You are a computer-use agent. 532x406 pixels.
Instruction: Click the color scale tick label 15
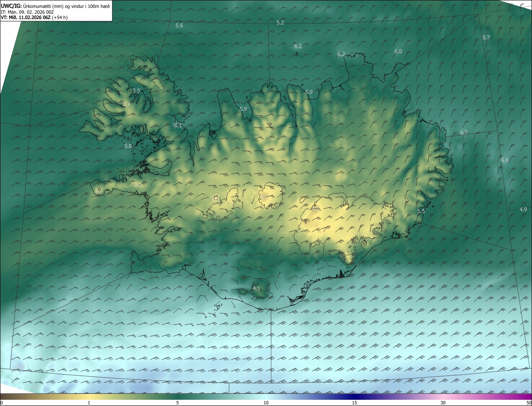tap(355, 403)
